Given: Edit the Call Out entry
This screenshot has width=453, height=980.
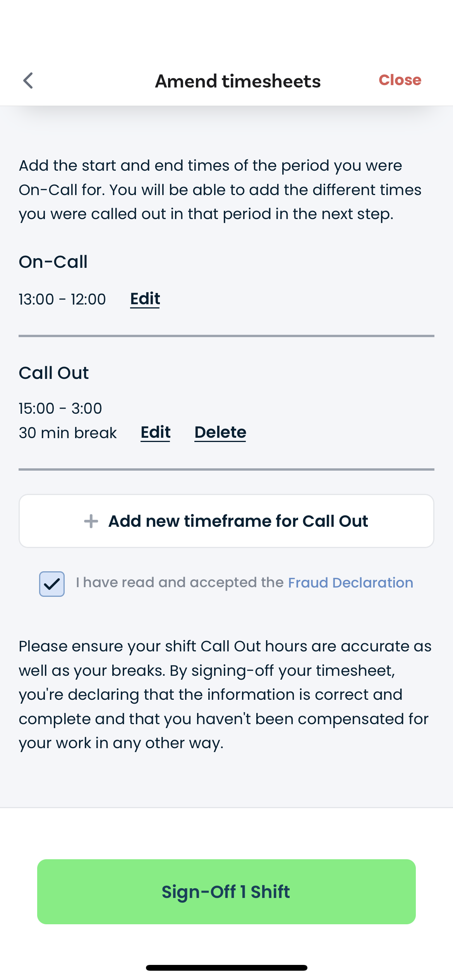Looking at the screenshot, I should click(155, 432).
